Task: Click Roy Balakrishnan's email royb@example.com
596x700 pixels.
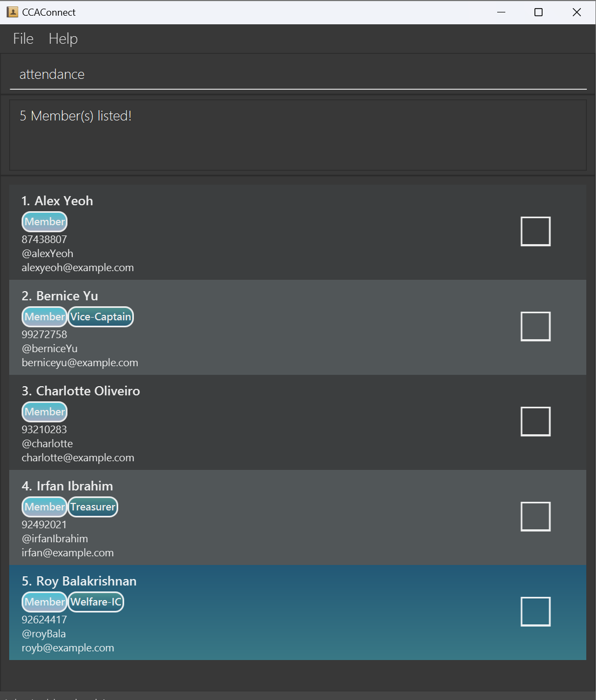Action: 68,648
